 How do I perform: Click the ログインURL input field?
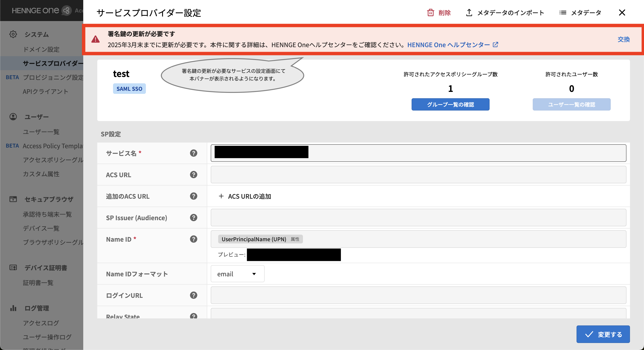click(418, 295)
